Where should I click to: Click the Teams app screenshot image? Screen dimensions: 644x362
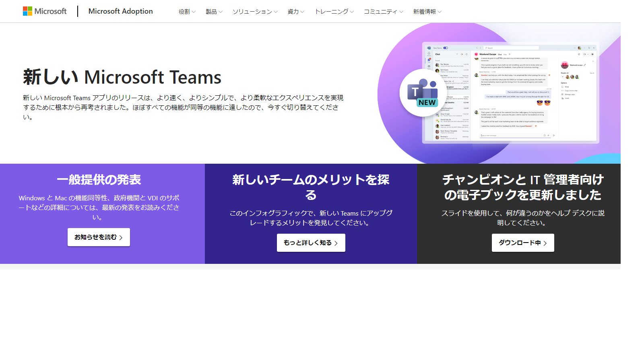tap(510, 93)
